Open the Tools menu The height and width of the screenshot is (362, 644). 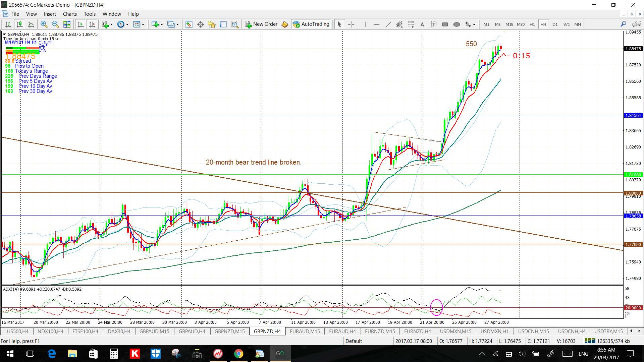tap(90, 14)
